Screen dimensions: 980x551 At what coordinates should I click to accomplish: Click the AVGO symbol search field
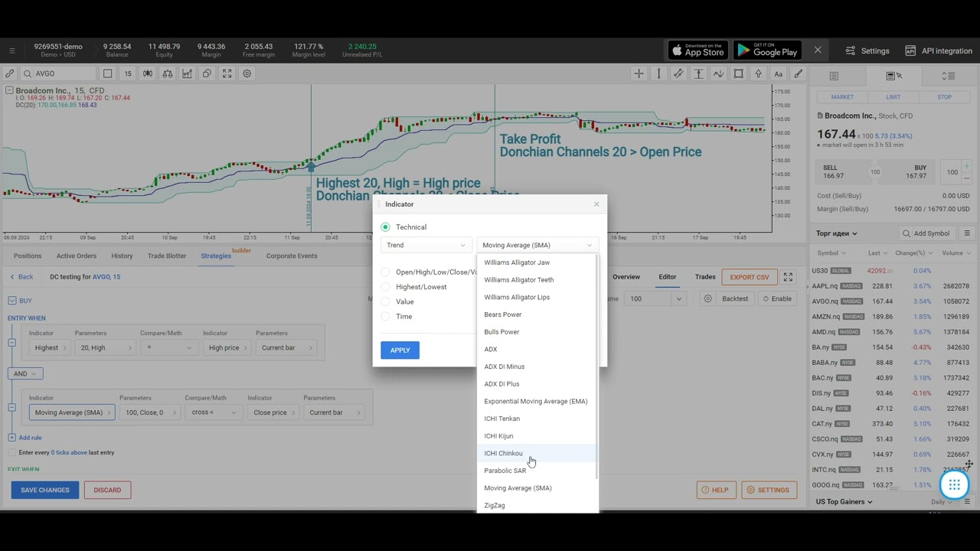pos(58,73)
